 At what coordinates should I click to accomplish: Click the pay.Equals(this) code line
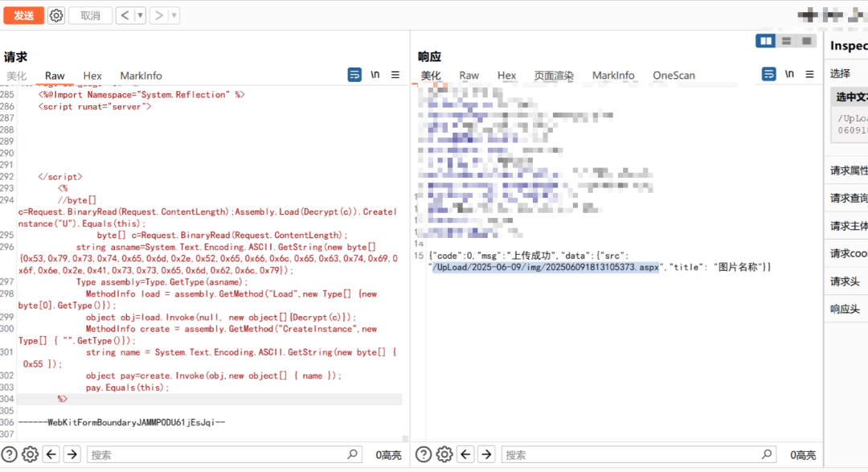pos(127,388)
